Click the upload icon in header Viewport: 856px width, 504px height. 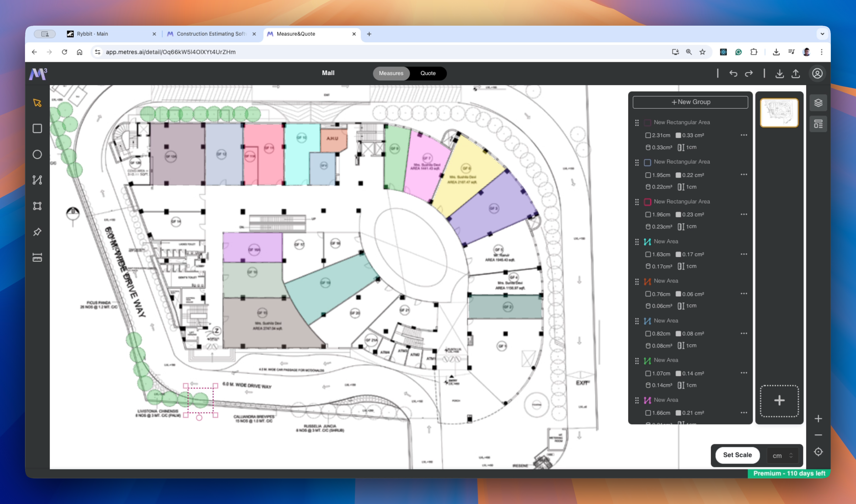(x=796, y=73)
